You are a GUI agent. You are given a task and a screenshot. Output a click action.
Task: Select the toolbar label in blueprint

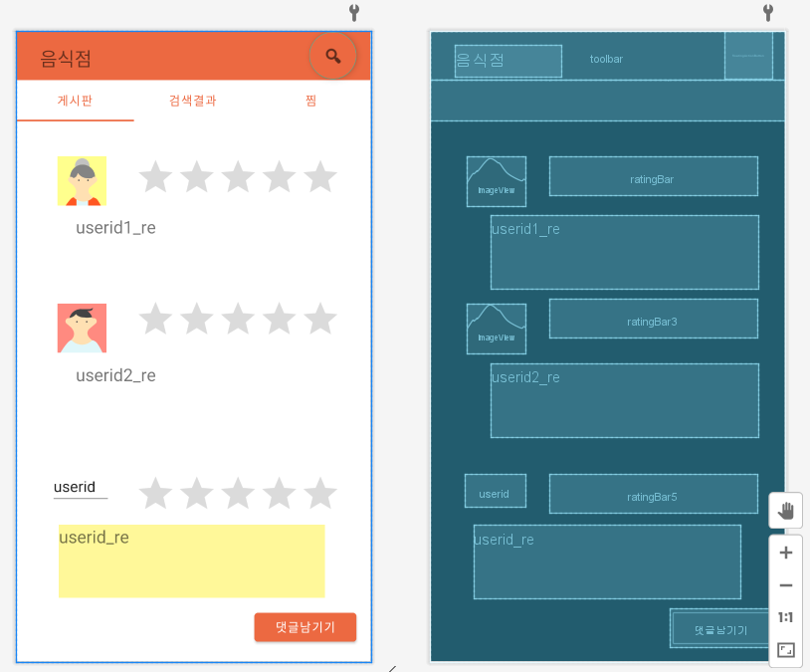(606, 59)
